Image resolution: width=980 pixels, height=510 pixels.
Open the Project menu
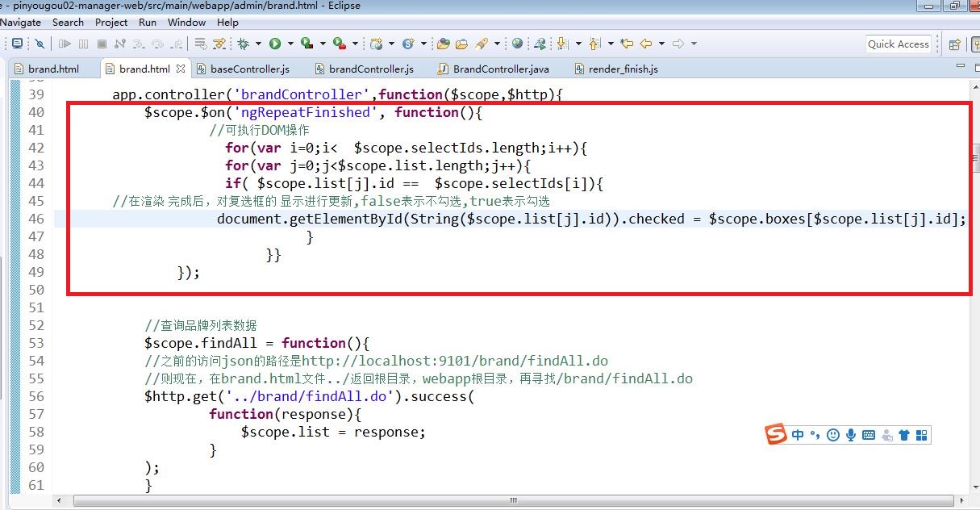coord(111,23)
